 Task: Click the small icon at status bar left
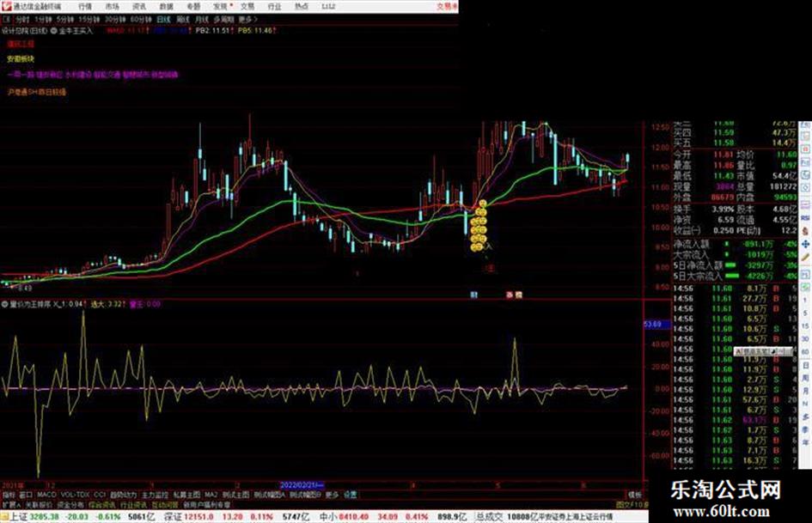pos(4,517)
